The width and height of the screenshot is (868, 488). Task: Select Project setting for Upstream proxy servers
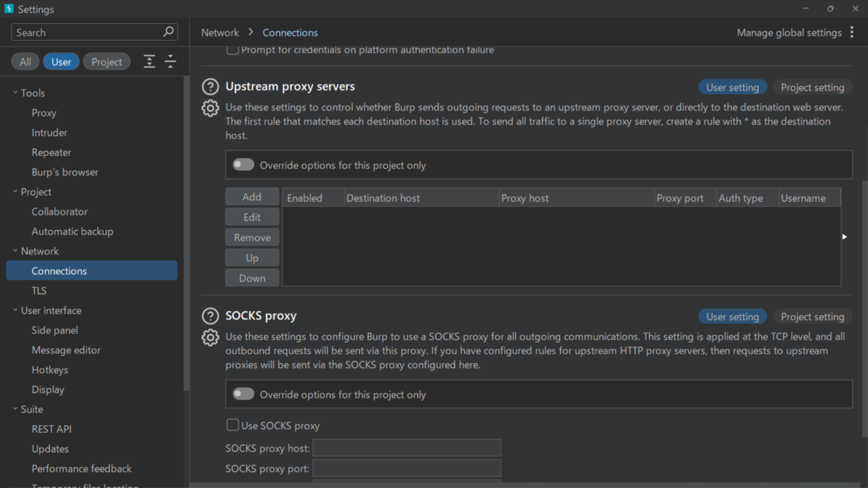[812, 87]
